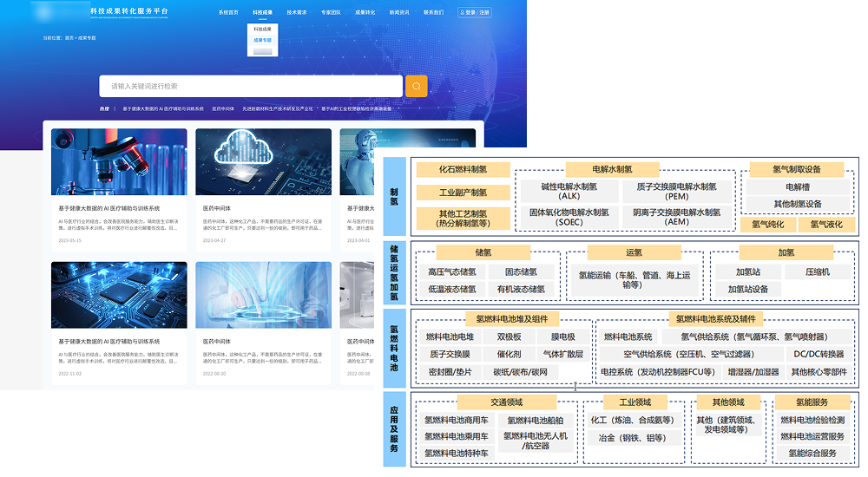This screenshot has width=868, height=477.
Task: Select 固态储氢 item
Action: coord(521,271)
